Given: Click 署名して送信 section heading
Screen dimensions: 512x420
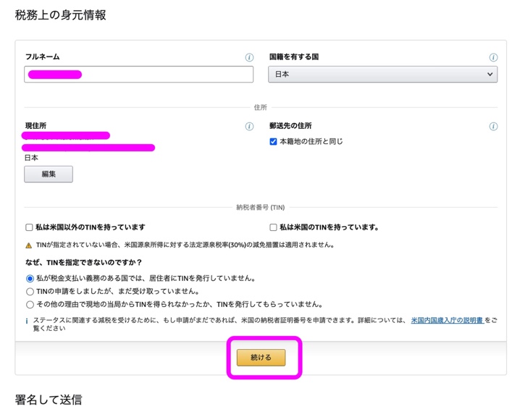Looking at the screenshot, I should pos(49,400).
